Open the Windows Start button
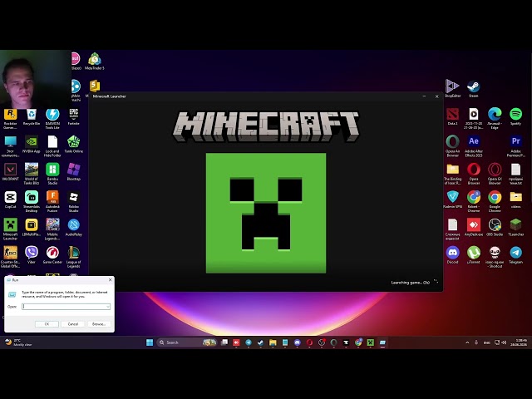The width and height of the screenshot is (532, 399). click(150, 342)
